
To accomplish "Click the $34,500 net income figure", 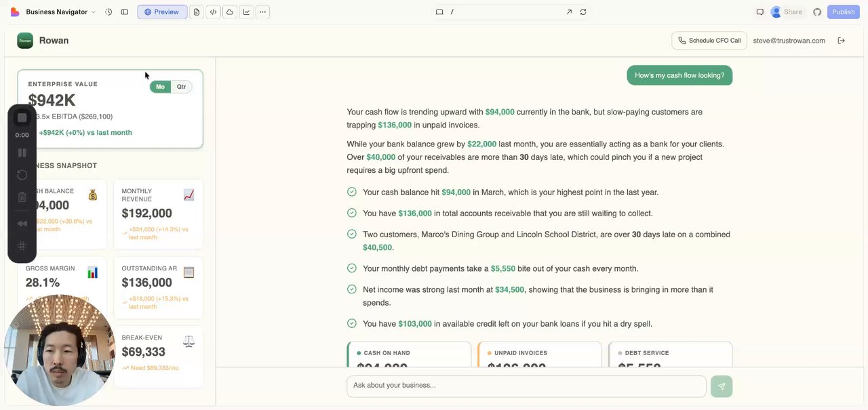I will tap(509, 289).
